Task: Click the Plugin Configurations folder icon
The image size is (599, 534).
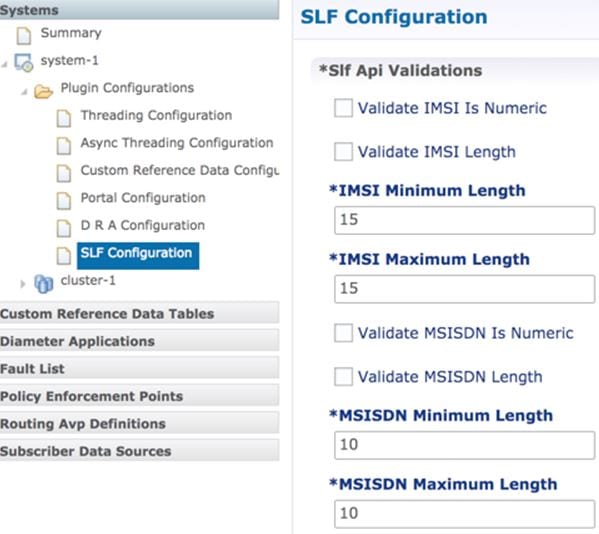Action: pyautogui.click(x=43, y=91)
